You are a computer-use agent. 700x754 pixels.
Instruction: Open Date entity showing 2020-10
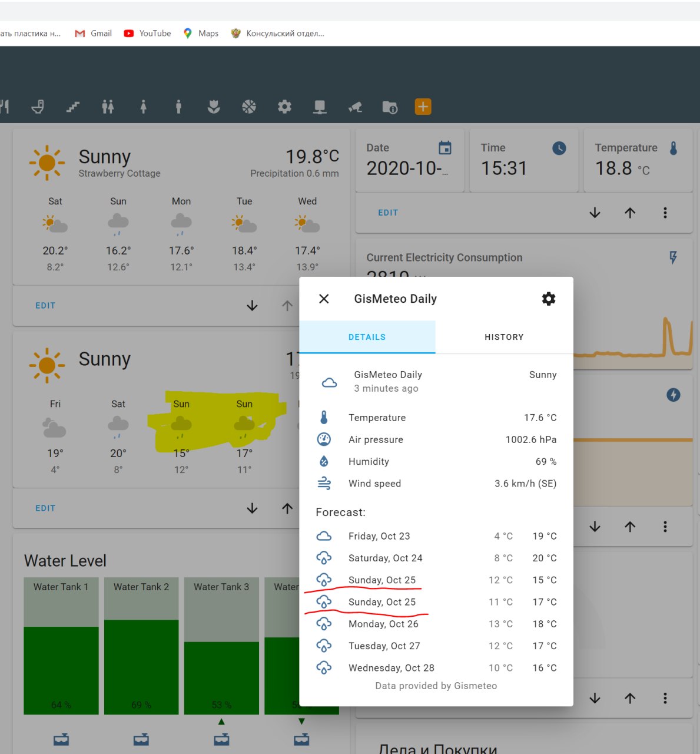(410, 160)
